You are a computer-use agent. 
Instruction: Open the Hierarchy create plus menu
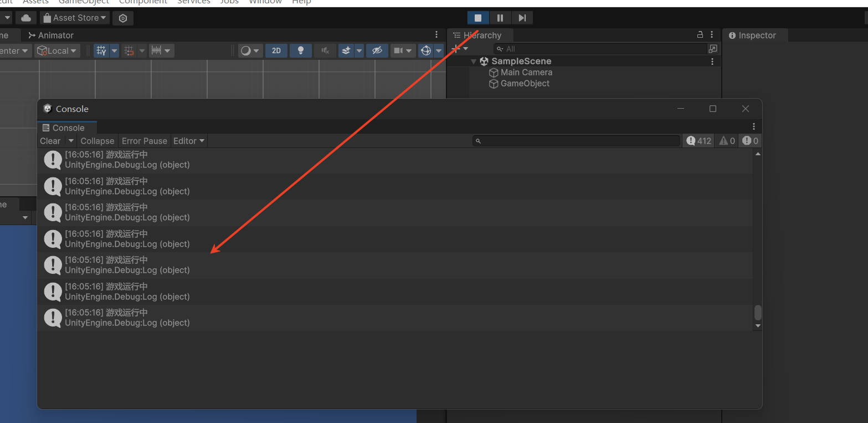coord(459,49)
